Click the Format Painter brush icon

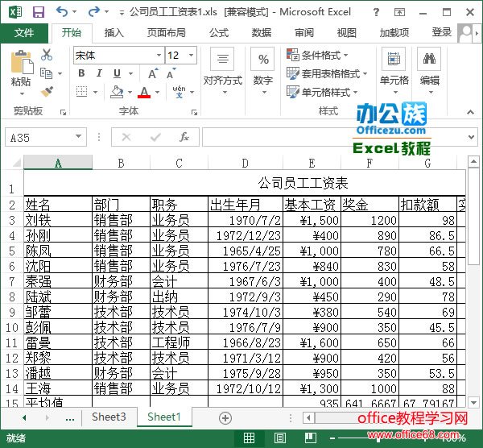pyautogui.click(x=47, y=92)
